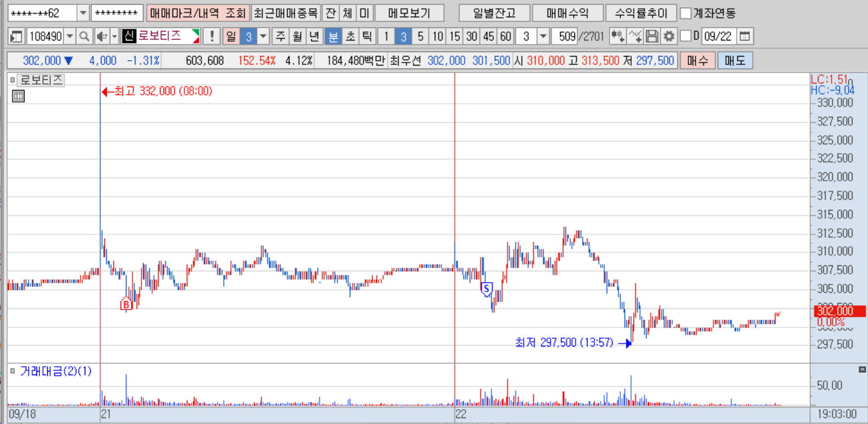Save chart settings with floppy disk icon
This screenshot has height=424, width=868.
click(x=652, y=36)
